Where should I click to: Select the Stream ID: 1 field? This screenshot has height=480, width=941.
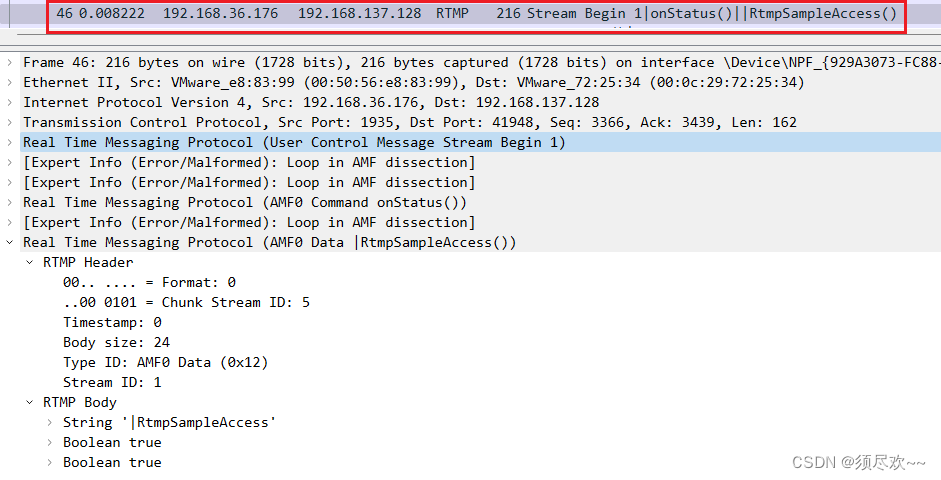pos(112,382)
